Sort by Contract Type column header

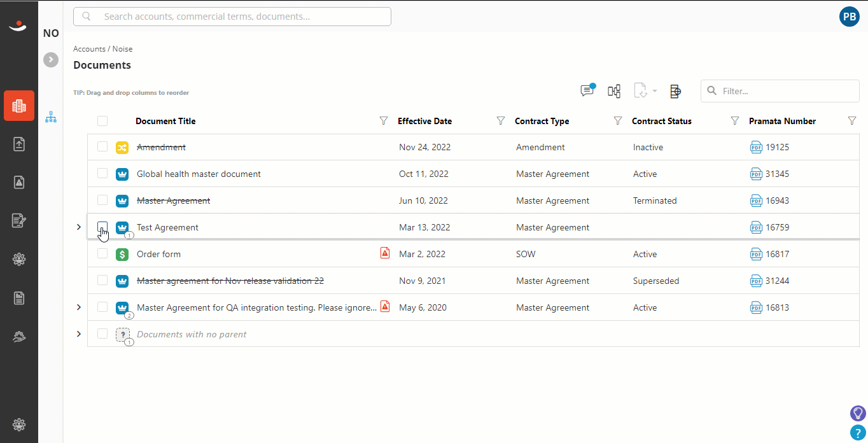[542, 121]
